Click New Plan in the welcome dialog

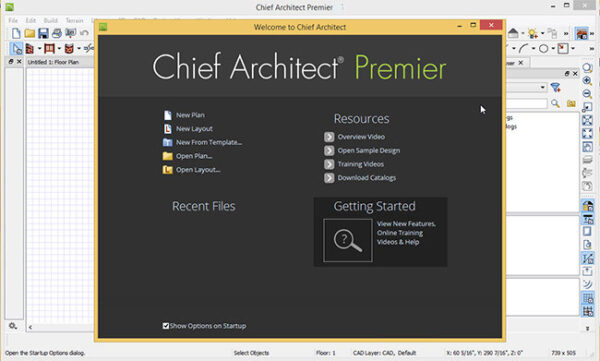click(x=190, y=115)
